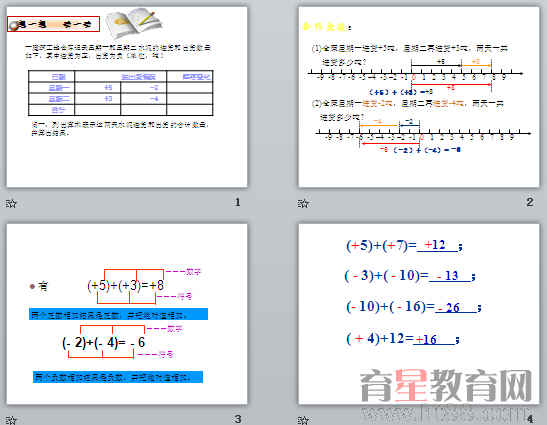Click the table on slide 1

click(120, 93)
